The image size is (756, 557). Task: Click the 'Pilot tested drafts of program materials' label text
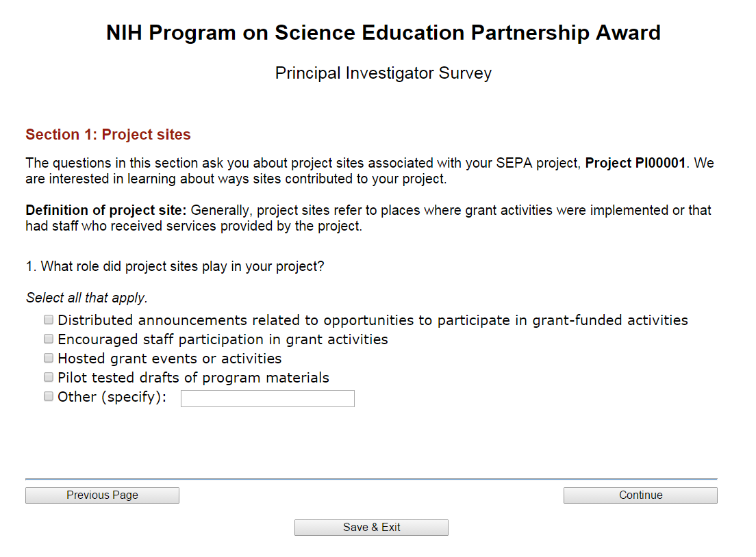(193, 378)
